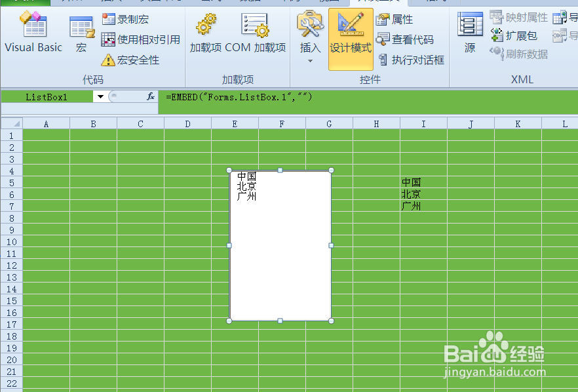578x392 pixels.
Task: Open control Properties (属性)
Action: [x=395, y=19]
